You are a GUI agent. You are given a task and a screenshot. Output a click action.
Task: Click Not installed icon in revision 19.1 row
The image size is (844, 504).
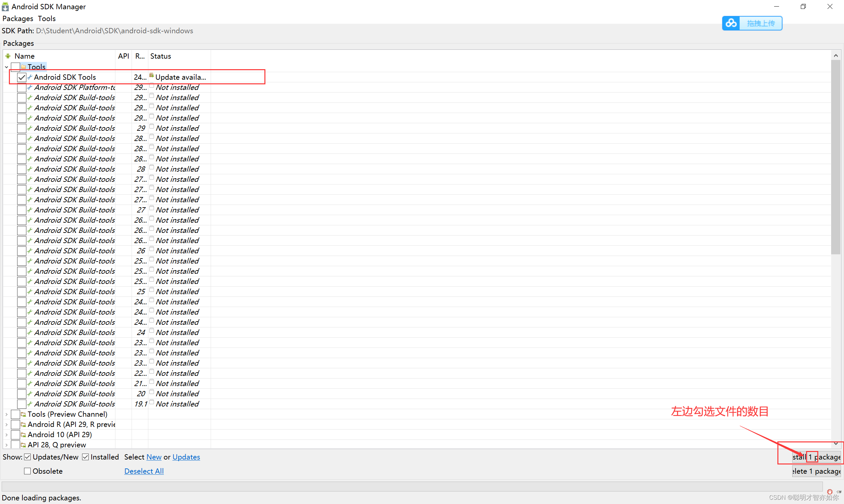pyautogui.click(x=152, y=402)
